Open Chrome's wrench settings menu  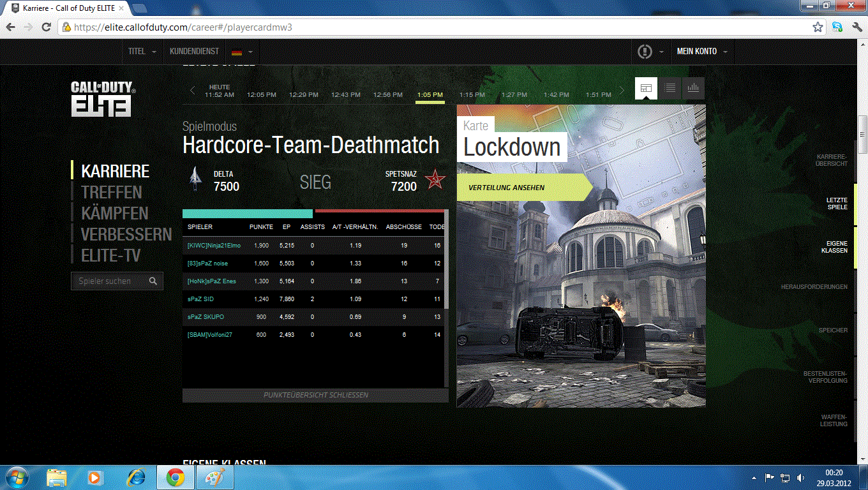click(x=855, y=27)
